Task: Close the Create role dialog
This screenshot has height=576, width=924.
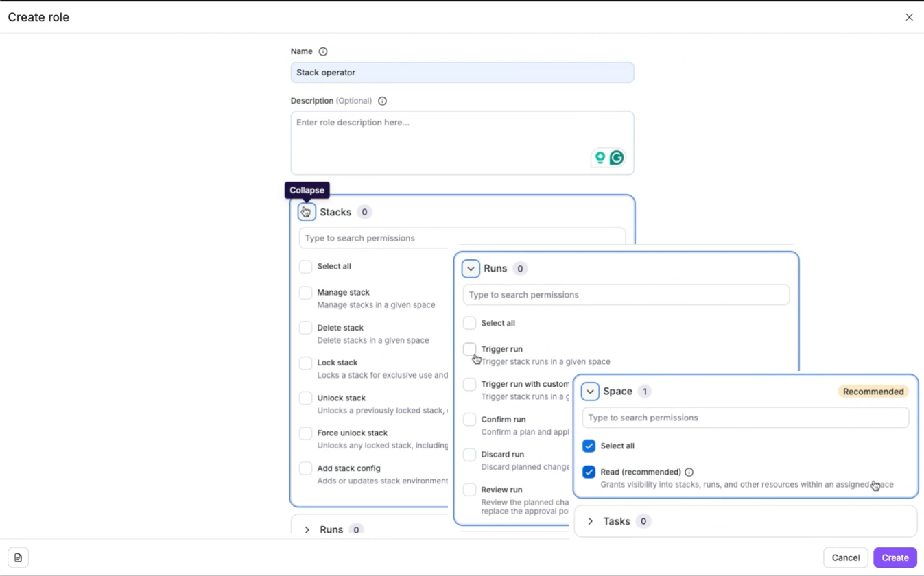Action: (x=909, y=17)
